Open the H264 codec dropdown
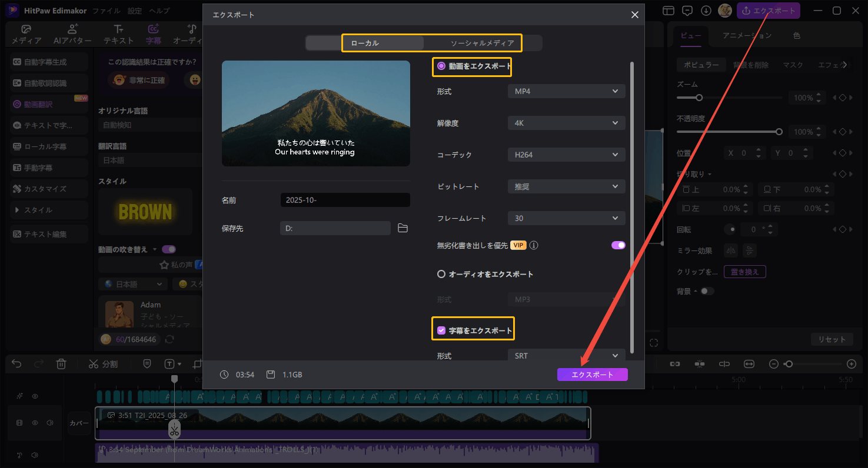 (566, 155)
